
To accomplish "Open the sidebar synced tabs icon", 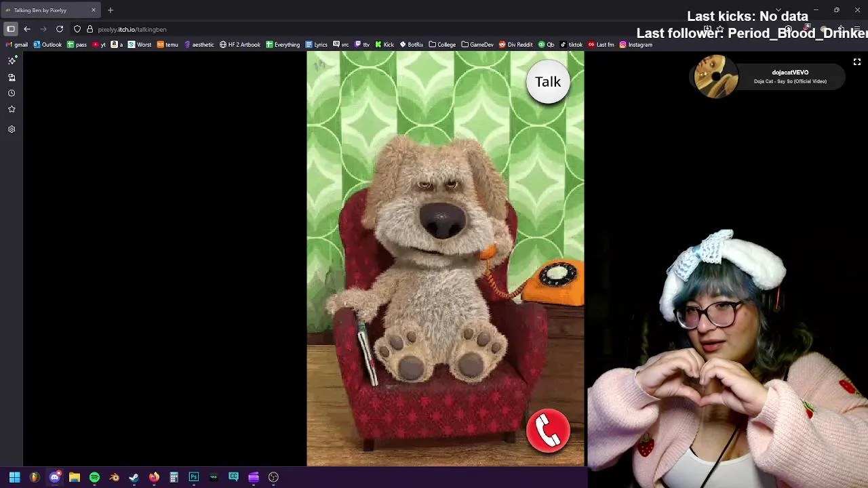I will (x=12, y=77).
